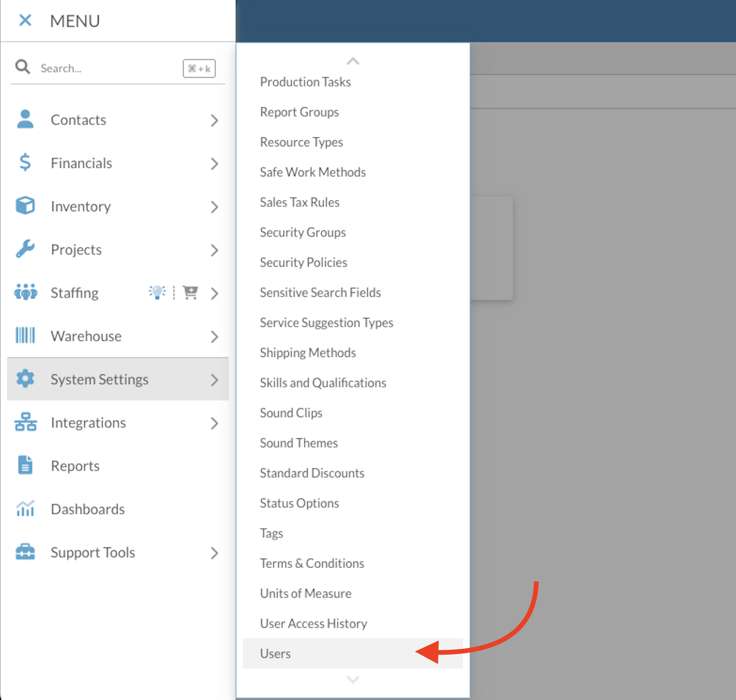Click the Financials dollar sign icon
Image resolution: width=736 pixels, height=700 pixels.
[25, 163]
